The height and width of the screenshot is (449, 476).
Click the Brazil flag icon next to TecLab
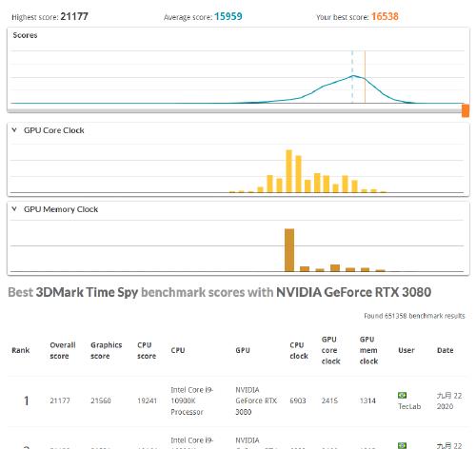(402, 395)
